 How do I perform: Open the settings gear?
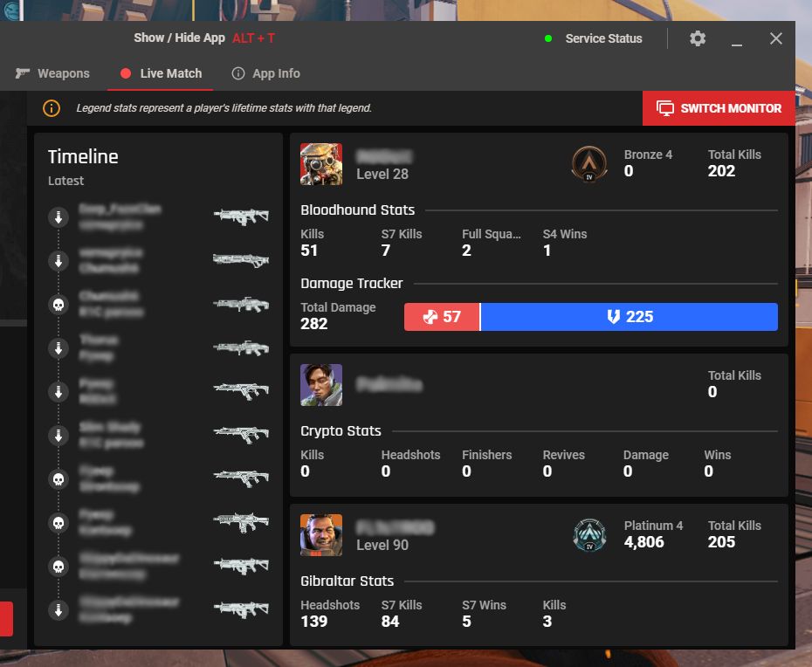[x=698, y=38]
